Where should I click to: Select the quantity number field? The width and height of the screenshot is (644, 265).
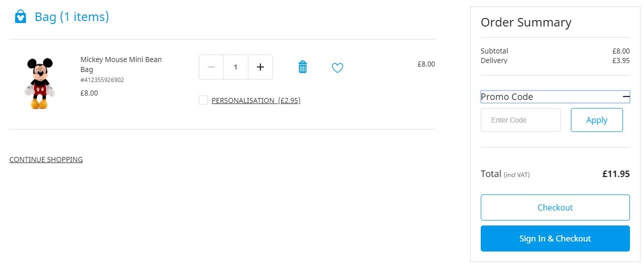pyautogui.click(x=236, y=67)
